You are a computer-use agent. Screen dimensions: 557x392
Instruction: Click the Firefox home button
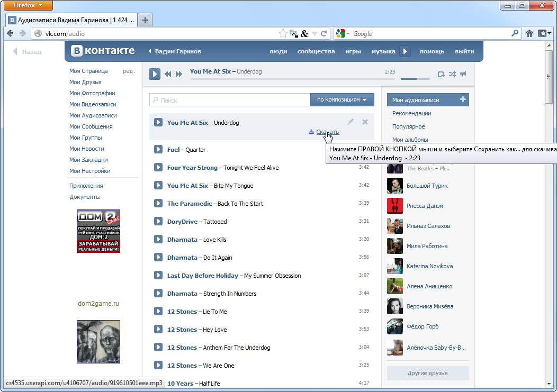(x=529, y=33)
